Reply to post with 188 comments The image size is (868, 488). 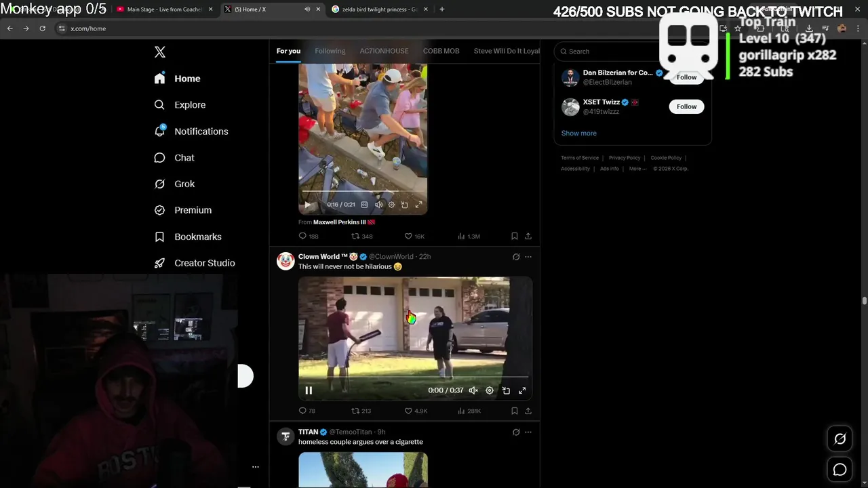pos(309,236)
